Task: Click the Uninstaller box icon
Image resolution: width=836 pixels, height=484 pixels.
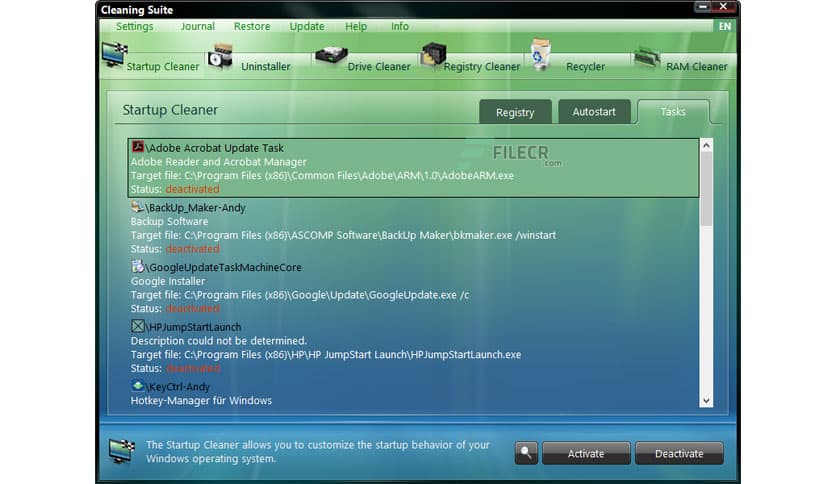Action: [220, 57]
